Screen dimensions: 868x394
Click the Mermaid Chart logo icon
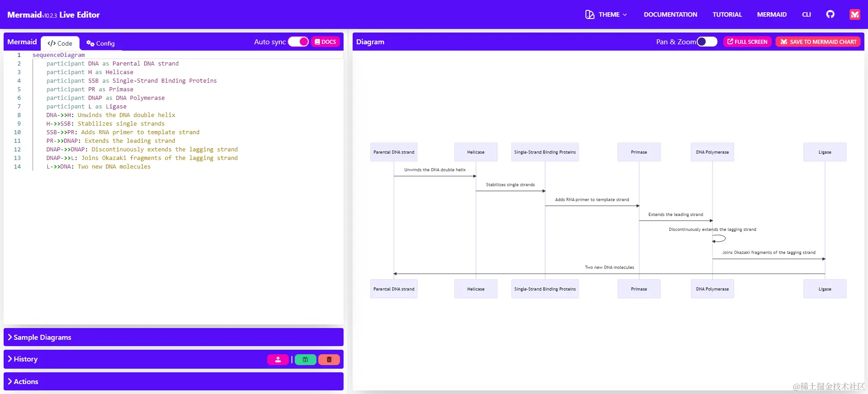coord(854,14)
